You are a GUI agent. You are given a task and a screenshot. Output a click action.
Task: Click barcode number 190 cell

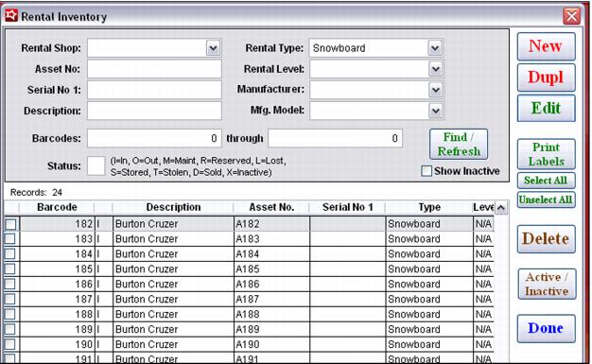click(57, 345)
